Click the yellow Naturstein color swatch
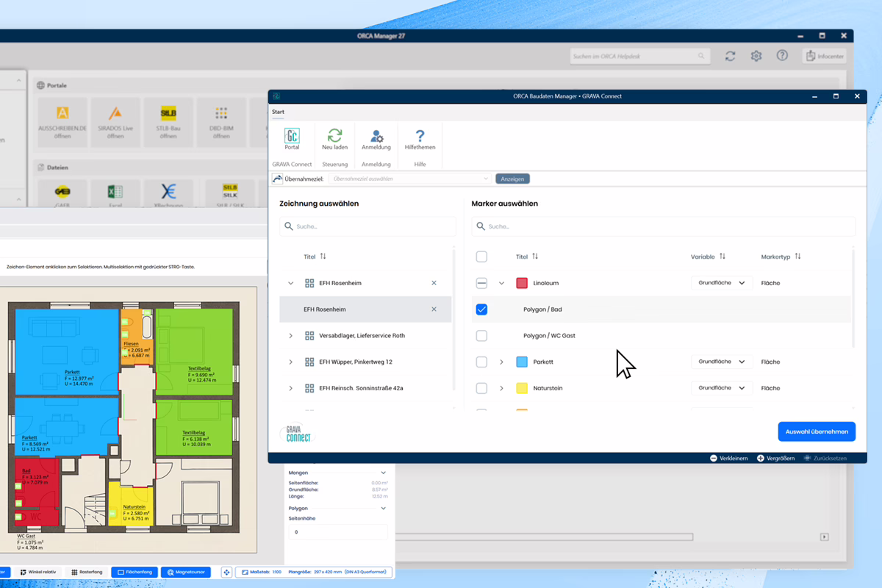Screen dimensions: 882x588 pos(522,388)
